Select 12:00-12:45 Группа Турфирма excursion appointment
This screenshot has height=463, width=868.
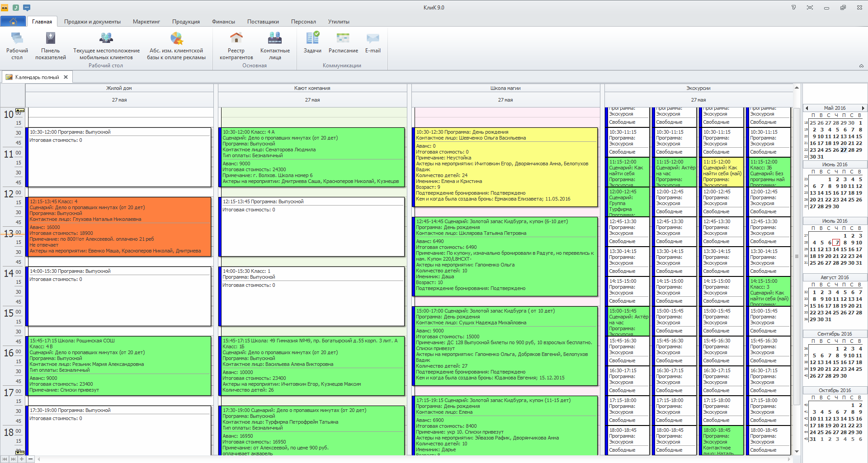627,202
